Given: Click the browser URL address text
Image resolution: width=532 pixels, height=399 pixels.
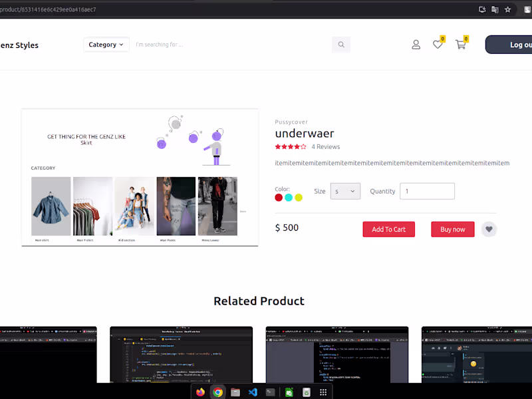Looking at the screenshot, I should point(48,9).
